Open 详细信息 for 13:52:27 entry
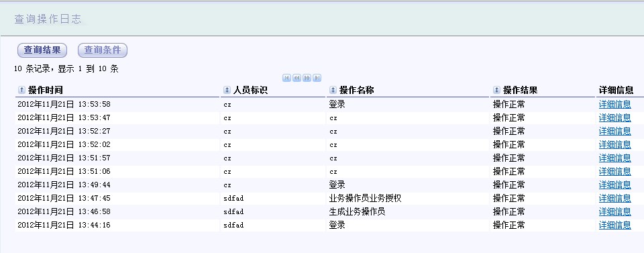Screen dimensions: 644x253 pyautogui.click(x=615, y=132)
